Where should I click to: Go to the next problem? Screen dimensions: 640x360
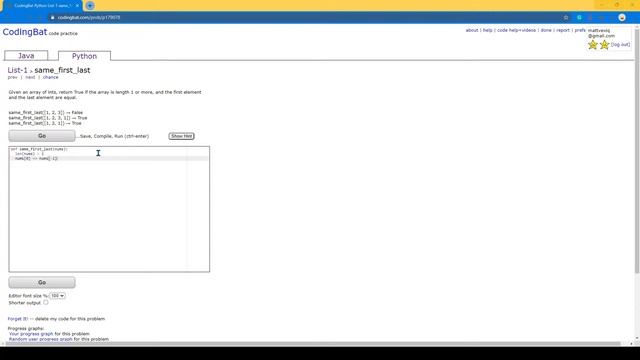[30, 77]
